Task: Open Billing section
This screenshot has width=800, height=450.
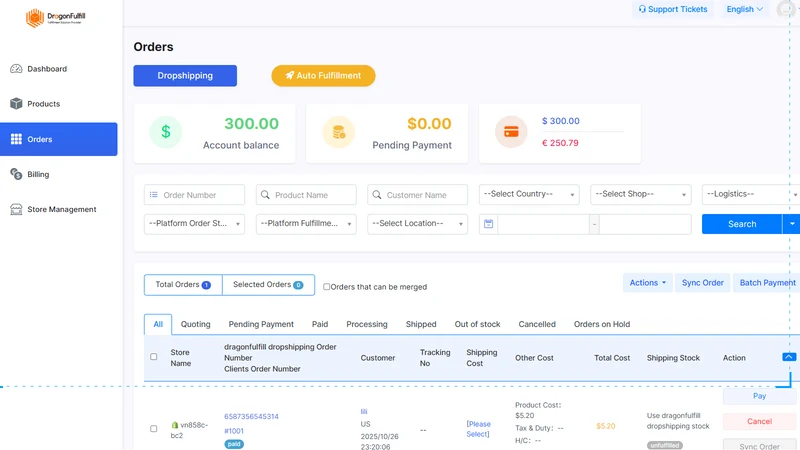Action: click(x=38, y=174)
